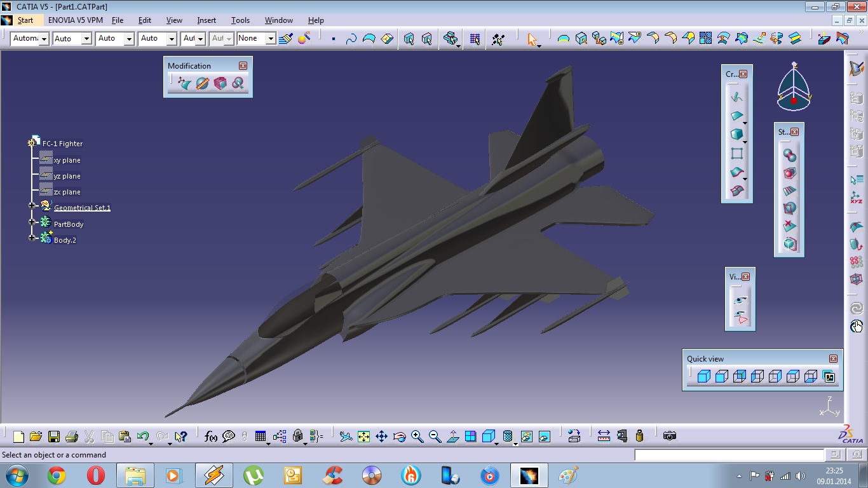This screenshot has height=488, width=868.
Task: Toggle the lower eye icon in Vi... palette
Action: [740, 318]
